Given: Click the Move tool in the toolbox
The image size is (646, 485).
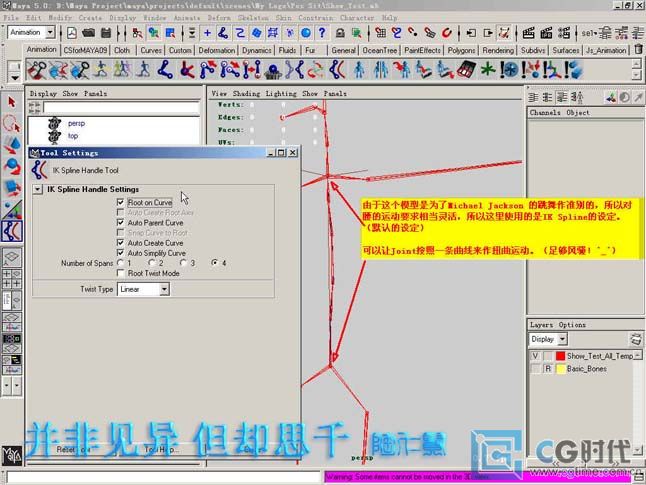Looking at the screenshot, I should coord(12,145).
